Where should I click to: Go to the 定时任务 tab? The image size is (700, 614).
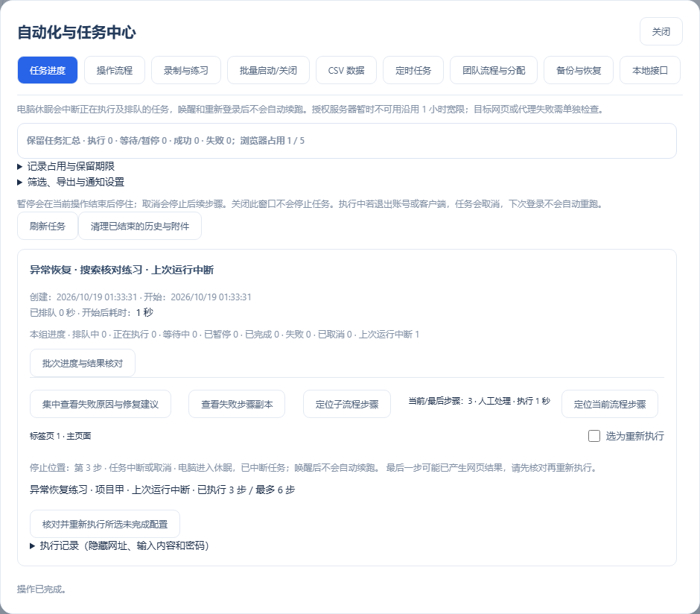(413, 70)
